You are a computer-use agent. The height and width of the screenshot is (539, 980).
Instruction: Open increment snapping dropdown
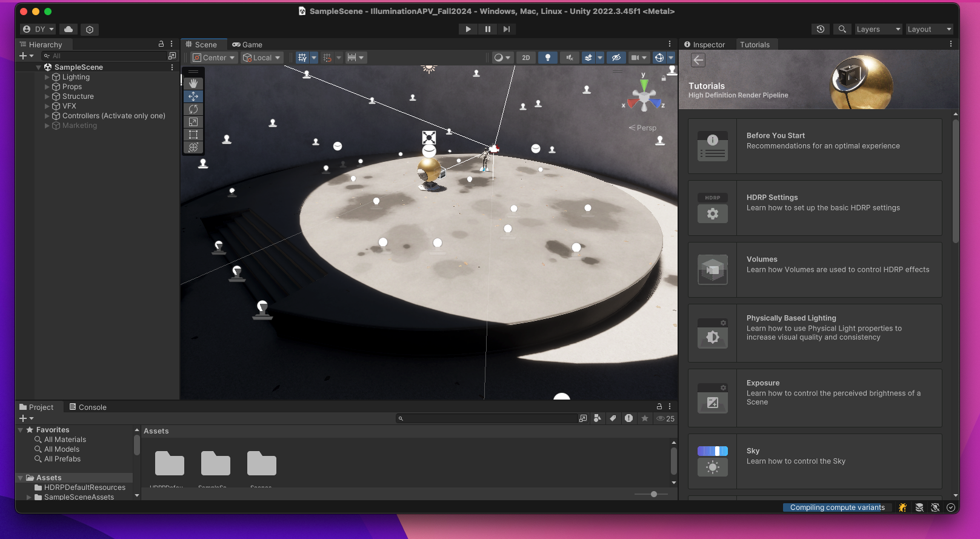click(356, 58)
